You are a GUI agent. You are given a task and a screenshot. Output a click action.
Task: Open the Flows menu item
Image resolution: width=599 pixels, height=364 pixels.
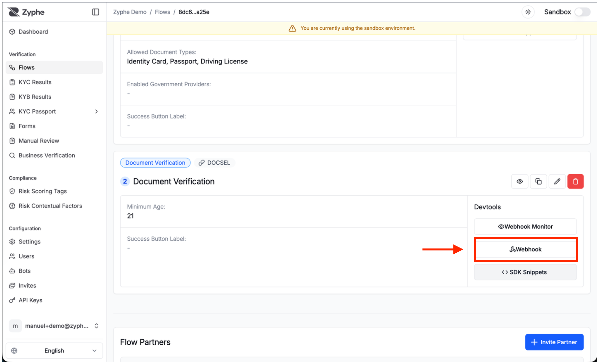[x=54, y=67]
